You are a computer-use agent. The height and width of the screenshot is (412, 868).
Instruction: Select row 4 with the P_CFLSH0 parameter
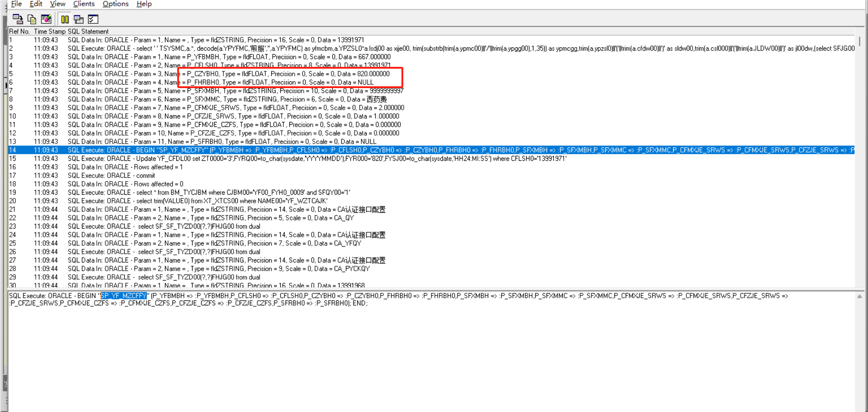point(431,66)
